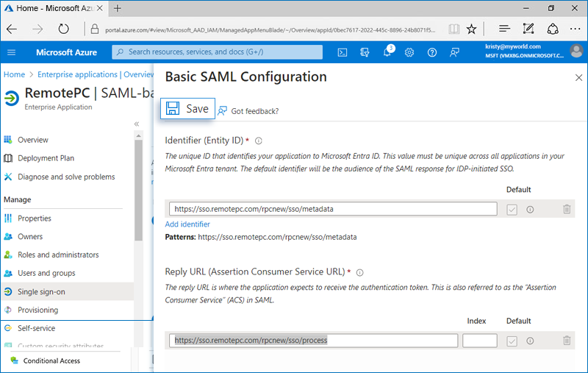This screenshot has width=588, height=373.
Task: Click the feedback icon in top bar
Action: (454, 52)
